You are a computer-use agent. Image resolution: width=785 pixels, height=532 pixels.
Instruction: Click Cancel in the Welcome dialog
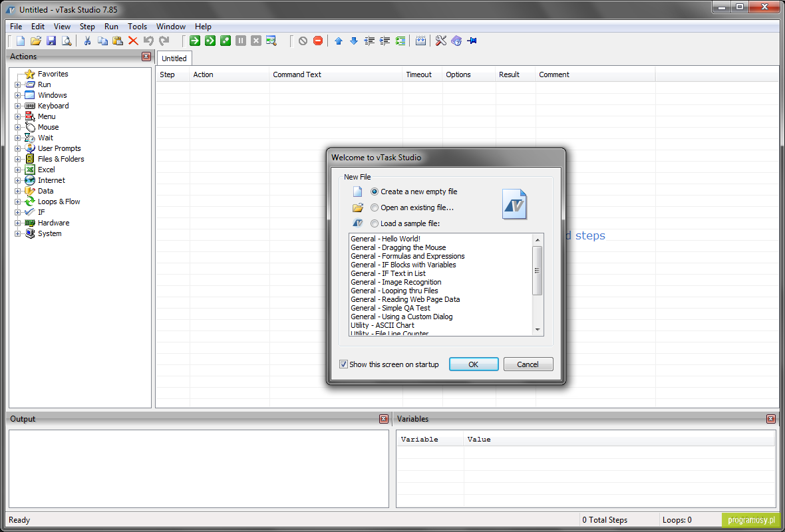pos(528,364)
